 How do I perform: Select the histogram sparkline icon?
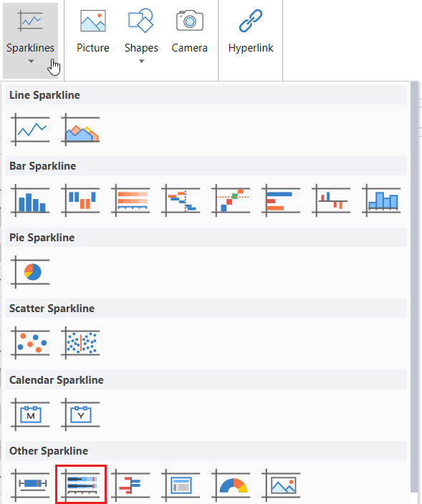(381, 200)
